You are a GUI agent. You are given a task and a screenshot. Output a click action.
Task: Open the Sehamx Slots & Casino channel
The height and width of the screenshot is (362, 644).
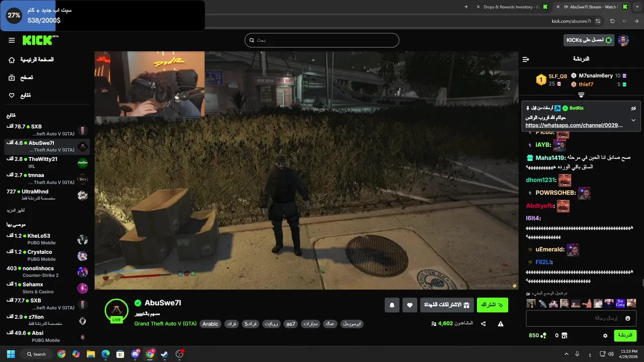click(x=48, y=288)
